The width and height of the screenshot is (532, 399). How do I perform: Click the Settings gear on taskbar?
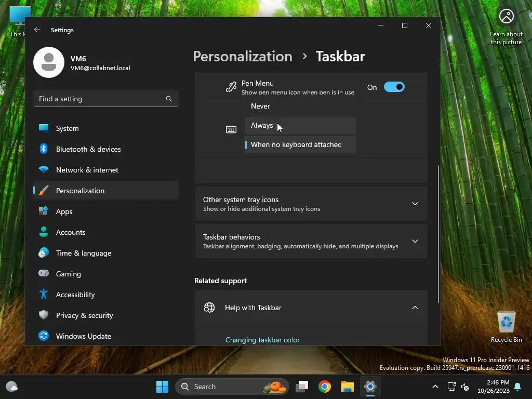tap(370, 387)
